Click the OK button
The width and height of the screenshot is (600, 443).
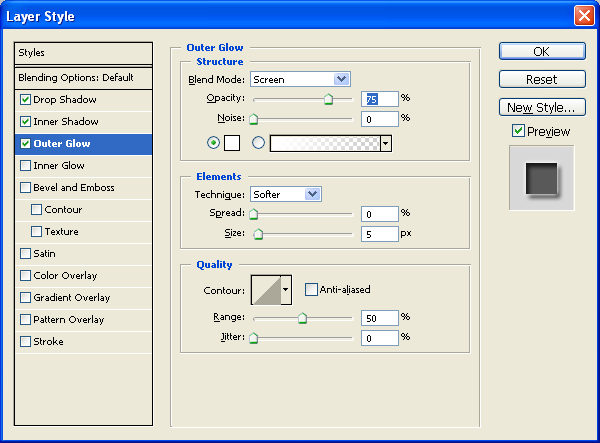point(542,51)
